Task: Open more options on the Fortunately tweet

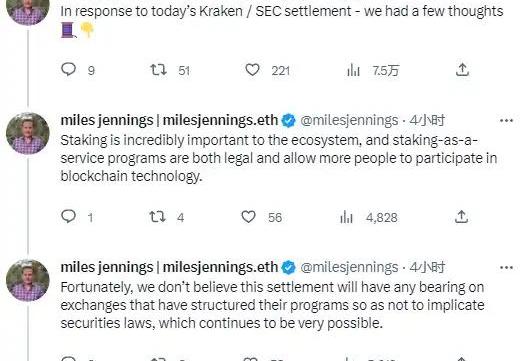Action: point(506,267)
